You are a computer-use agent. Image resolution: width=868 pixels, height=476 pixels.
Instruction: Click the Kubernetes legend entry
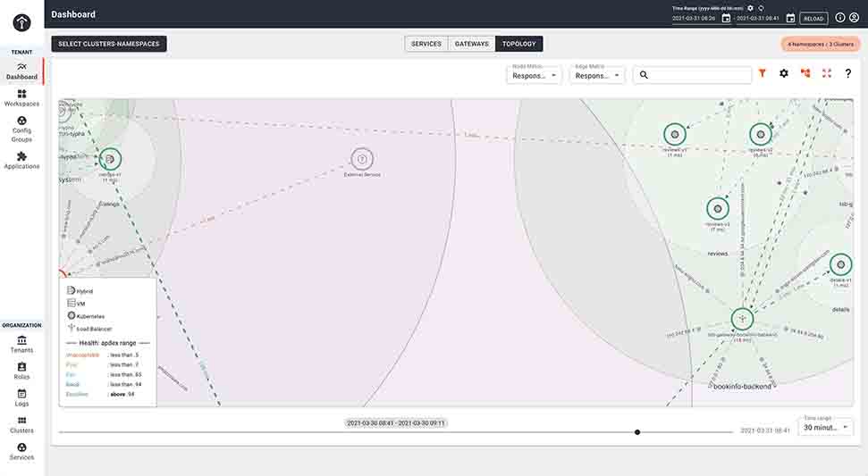pos(86,316)
